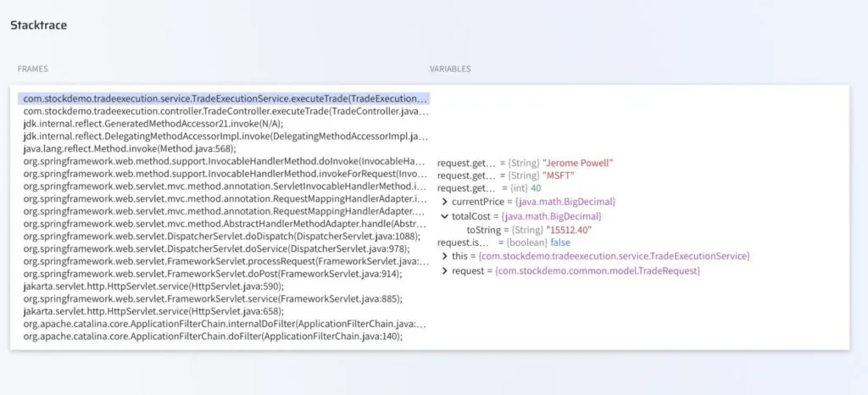Click the int value 40
Viewport: 868px width, 395px height.
[536, 189]
